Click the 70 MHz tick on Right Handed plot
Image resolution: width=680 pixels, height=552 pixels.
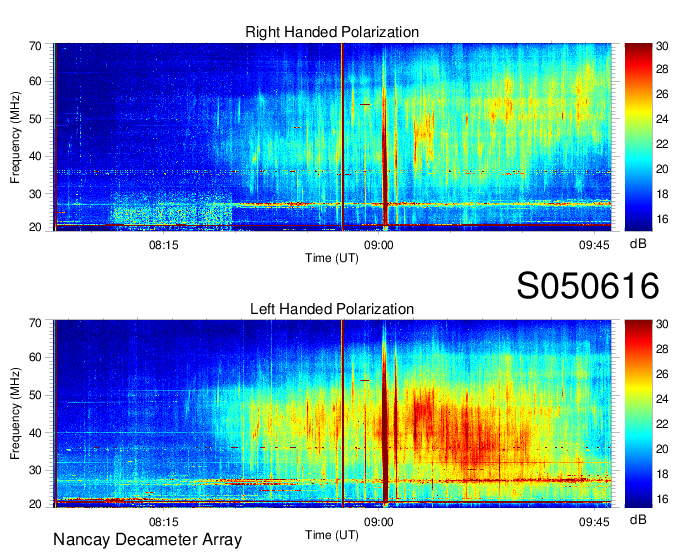pyautogui.click(x=35, y=46)
